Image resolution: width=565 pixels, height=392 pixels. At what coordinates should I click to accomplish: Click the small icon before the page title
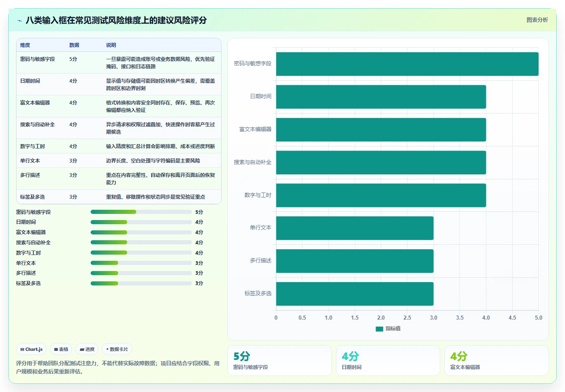tap(19, 21)
